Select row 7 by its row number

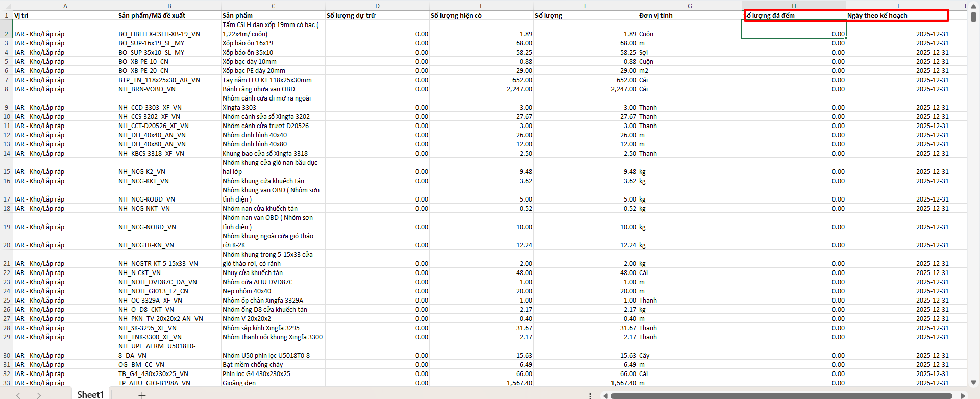pos(6,80)
